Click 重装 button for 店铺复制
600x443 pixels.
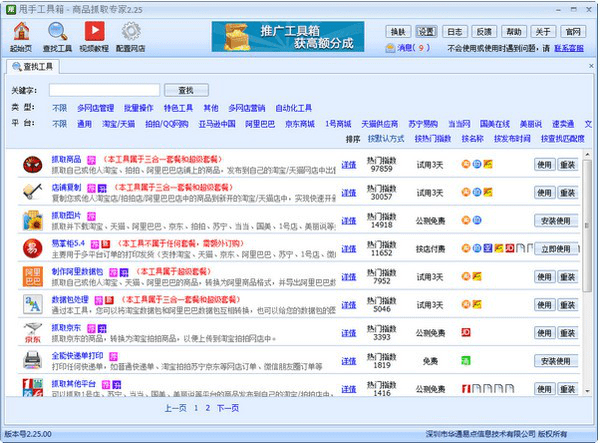[567, 193]
